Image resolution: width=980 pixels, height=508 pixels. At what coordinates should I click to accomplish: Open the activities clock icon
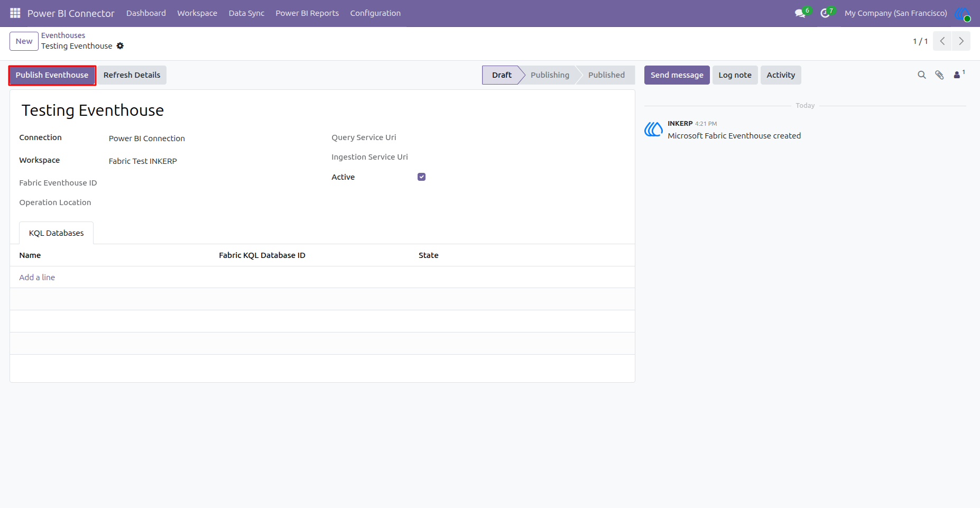[825, 13]
